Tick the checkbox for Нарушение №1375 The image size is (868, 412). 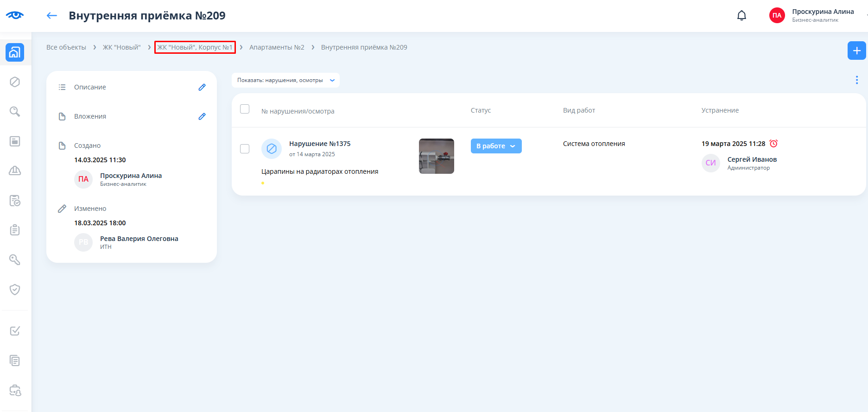[x=245, y=149]
